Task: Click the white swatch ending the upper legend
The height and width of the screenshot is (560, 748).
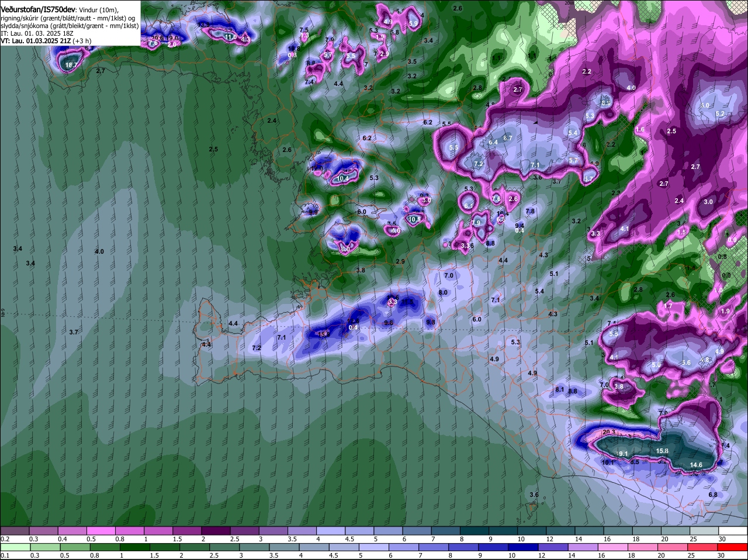Action: (733, 531)
